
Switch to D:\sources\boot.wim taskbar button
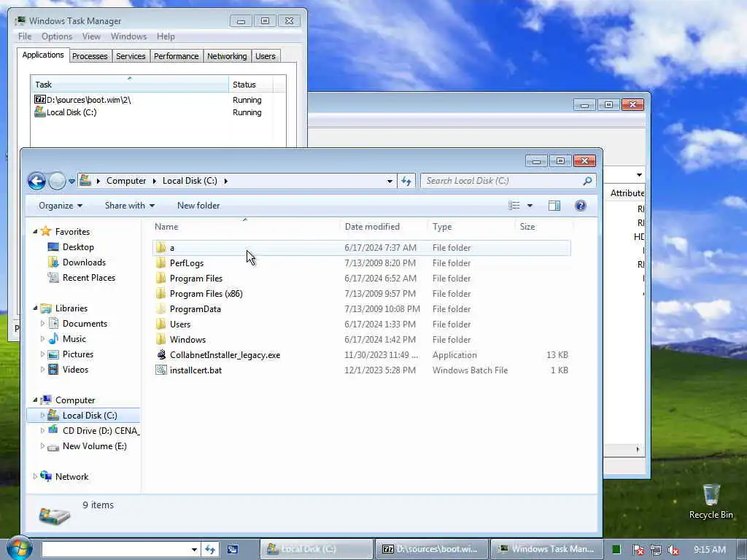point(433,549)
